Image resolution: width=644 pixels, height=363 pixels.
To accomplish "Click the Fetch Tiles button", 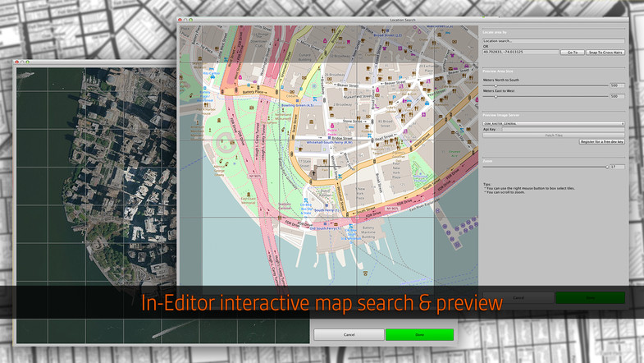I will pyautogui.click(x=553, y=135).
